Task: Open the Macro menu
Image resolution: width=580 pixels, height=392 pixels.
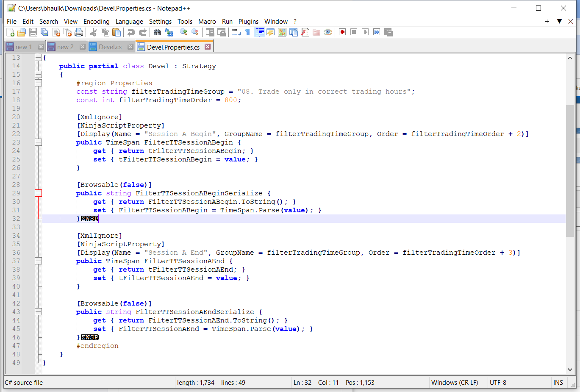Action: [207, 22]
